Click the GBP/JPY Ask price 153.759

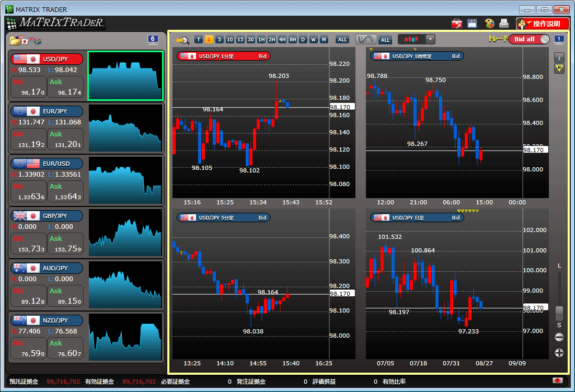tap(65, 244)
